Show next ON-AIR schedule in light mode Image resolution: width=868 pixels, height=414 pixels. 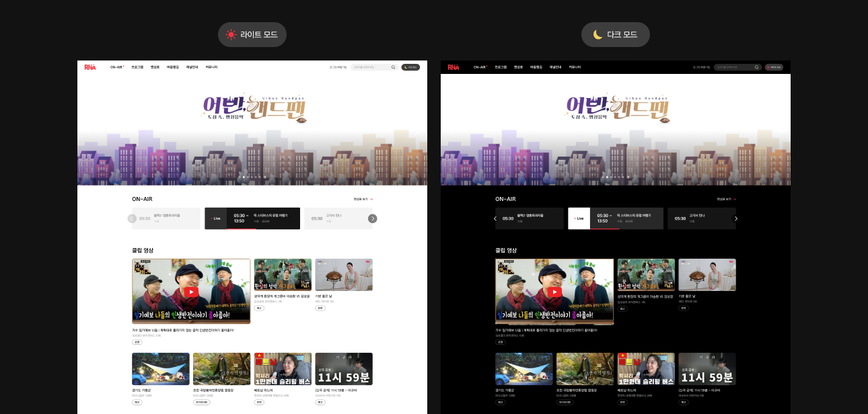[373, 218]
